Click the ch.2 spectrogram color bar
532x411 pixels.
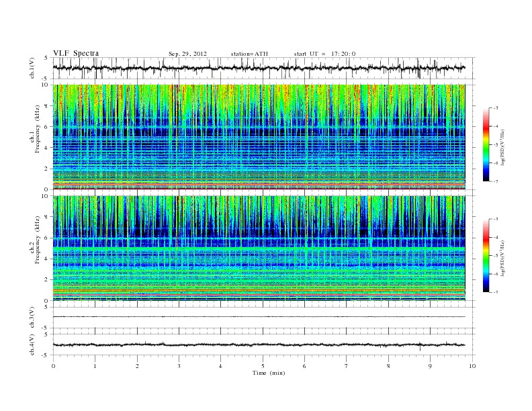click(486, 256)
